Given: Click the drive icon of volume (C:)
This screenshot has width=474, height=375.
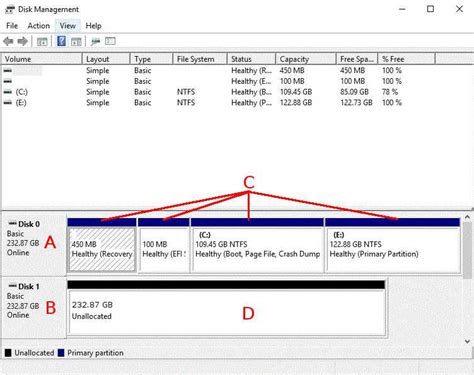Looking at the screenshot, I should [x=8, y=92].
